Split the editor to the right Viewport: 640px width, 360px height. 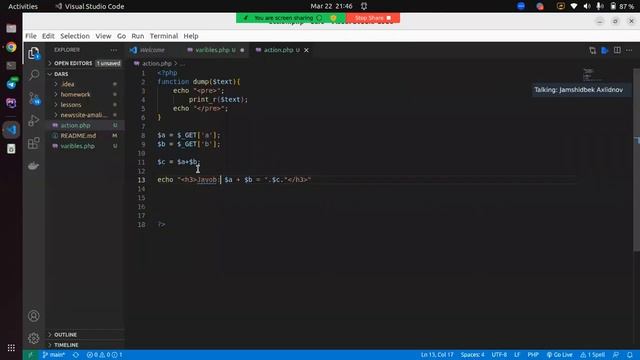[x=617, y=50]
